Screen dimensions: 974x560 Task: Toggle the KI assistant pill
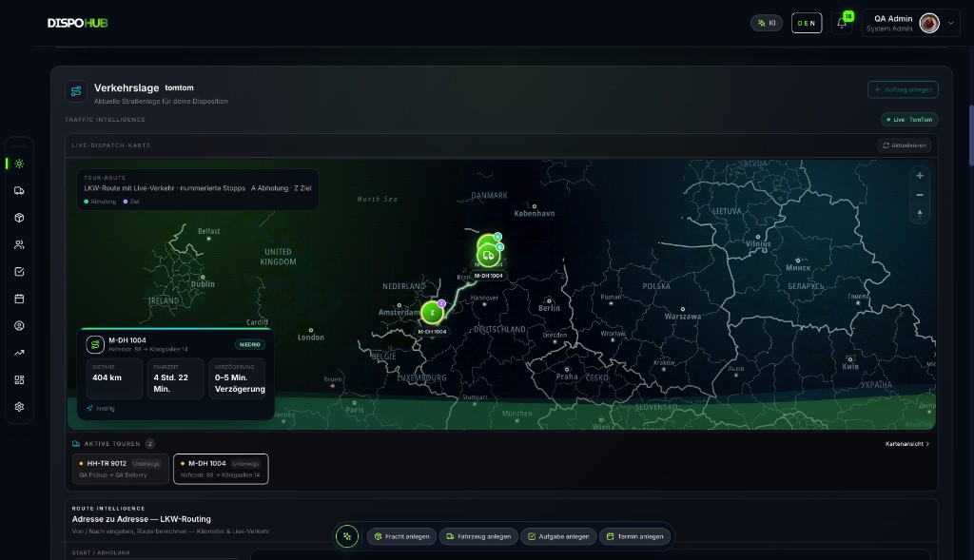point(767,23)
